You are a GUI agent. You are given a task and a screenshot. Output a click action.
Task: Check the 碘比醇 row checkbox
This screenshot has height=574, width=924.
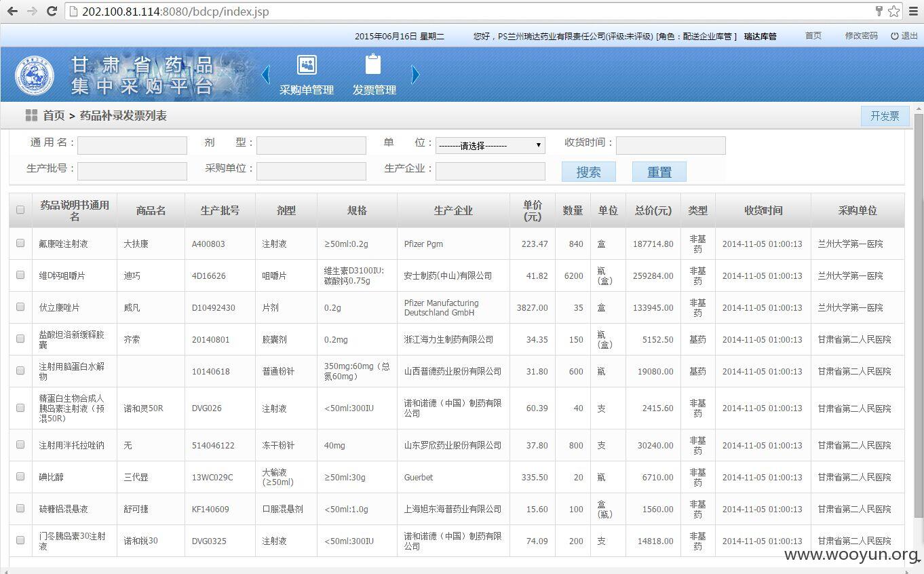pos(20,476)
